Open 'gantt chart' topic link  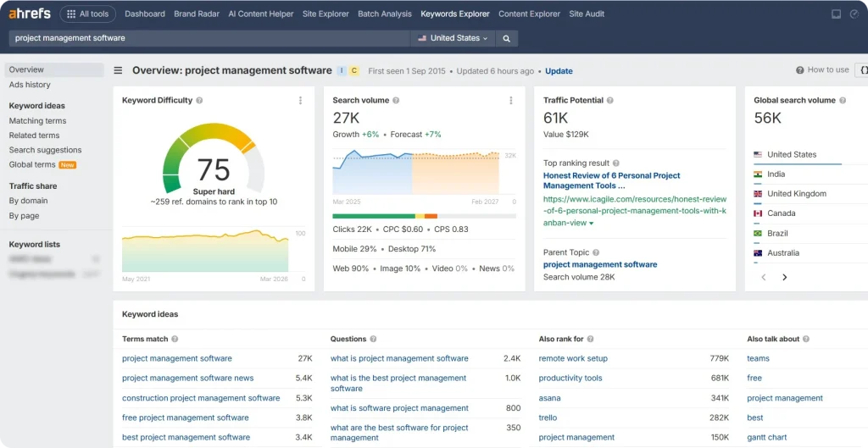(766, 438)
